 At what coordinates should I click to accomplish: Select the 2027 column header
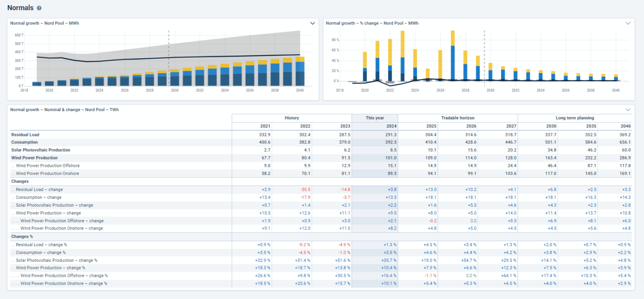tap(511, 126)
